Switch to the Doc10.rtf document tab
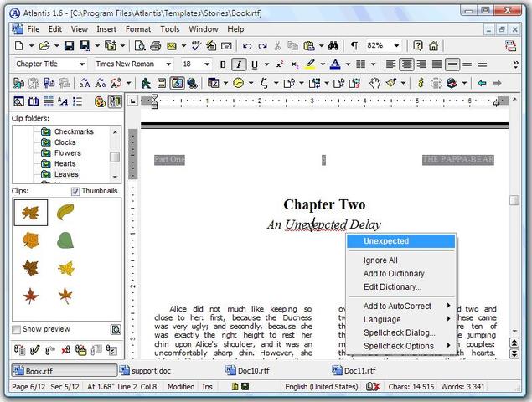Viewport: 532px width, 402px height. [x=248, y=371]
